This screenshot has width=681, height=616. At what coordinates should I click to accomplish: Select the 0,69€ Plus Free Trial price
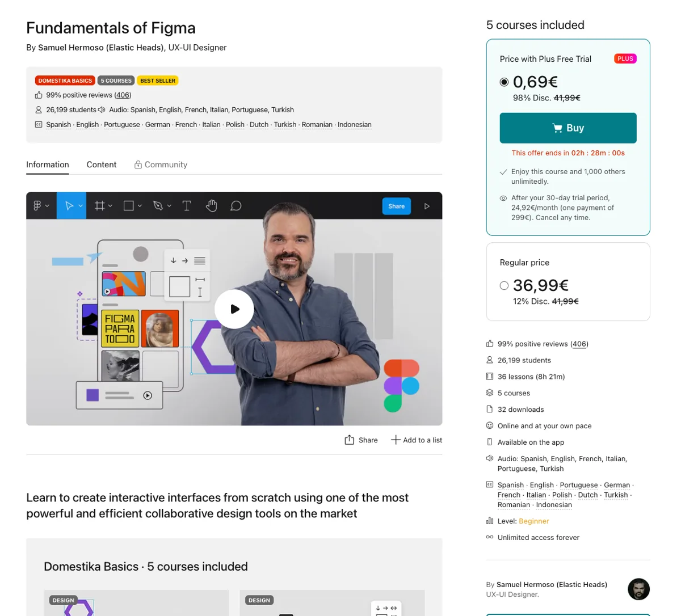tap(504, 82)
